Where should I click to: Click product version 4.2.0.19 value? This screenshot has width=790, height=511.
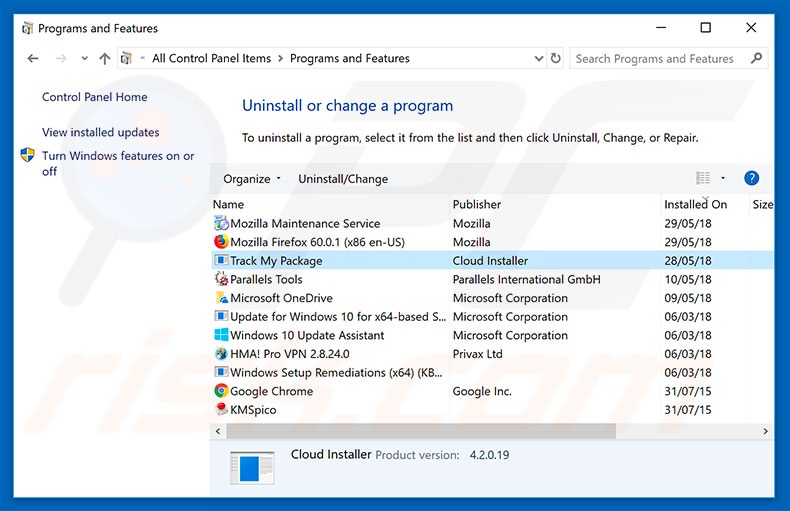pyautogui.click(x=489, y=455)
